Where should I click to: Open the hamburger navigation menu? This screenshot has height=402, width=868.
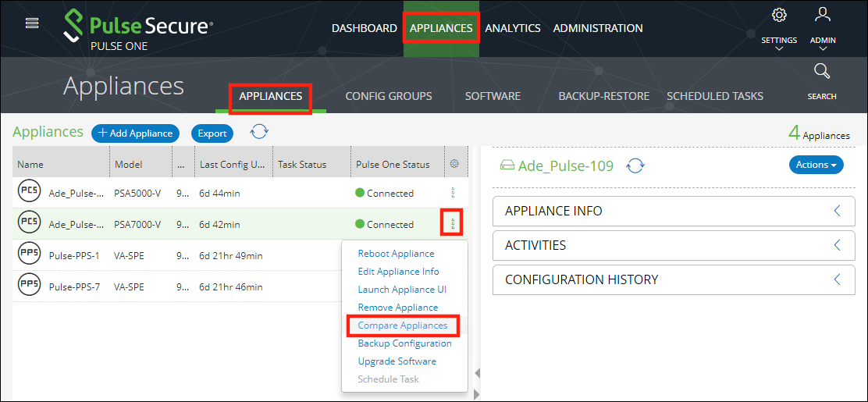tap(32, 23)
